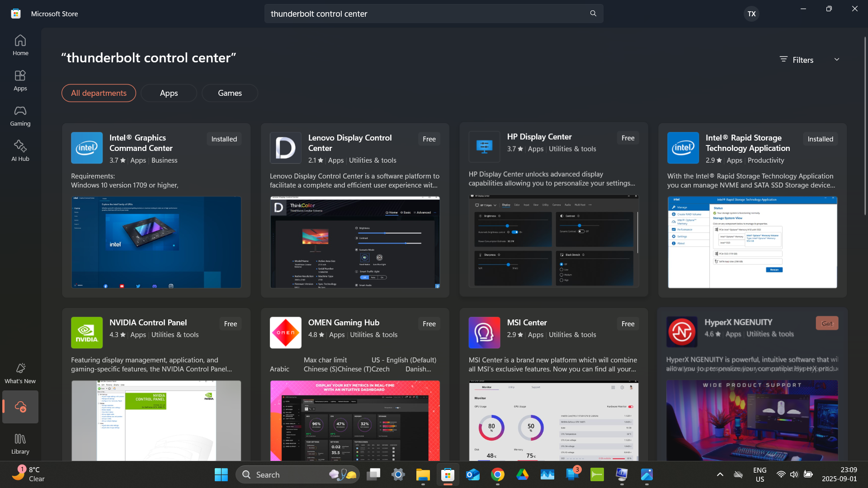This screenshot has width=868, height=488.
Task: Open the weather widget showing 8°C Clear
Action: click(28, 474)
